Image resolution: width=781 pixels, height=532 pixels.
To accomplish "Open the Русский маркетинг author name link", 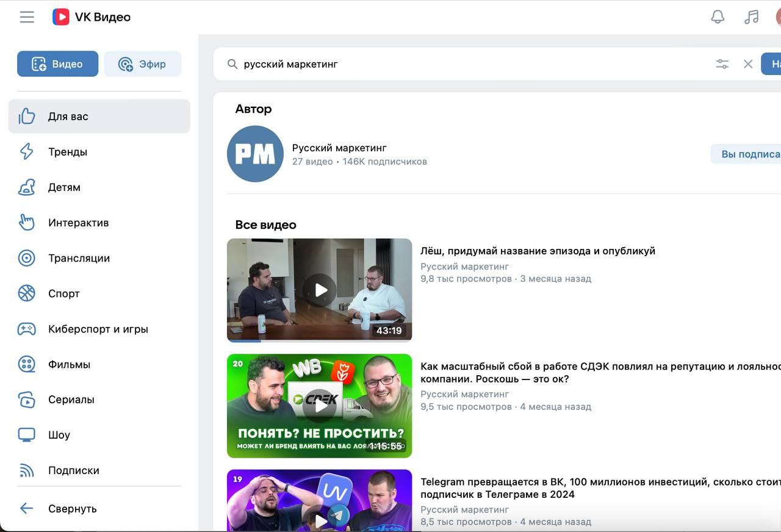I will pos(339,148).
